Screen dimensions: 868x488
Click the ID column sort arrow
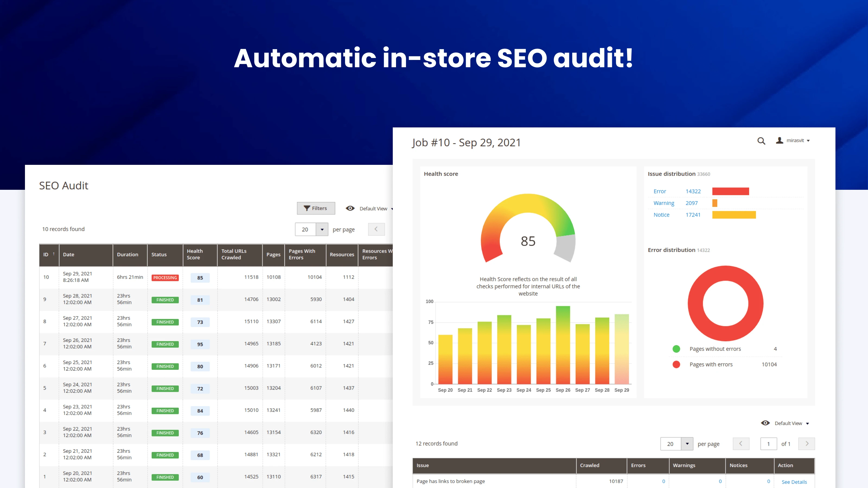pos(54,254)
